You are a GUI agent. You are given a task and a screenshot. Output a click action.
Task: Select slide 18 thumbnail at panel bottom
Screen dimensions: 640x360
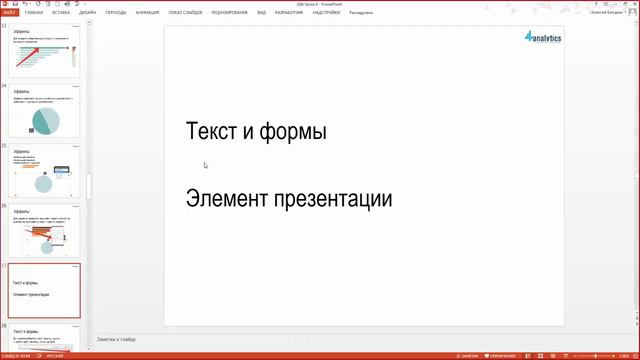point(44,337)
